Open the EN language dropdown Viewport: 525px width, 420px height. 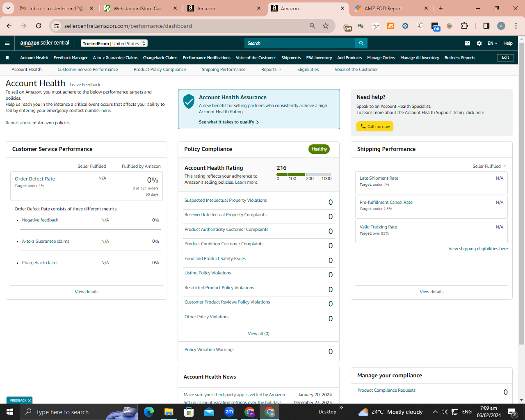tap(492, 43)
